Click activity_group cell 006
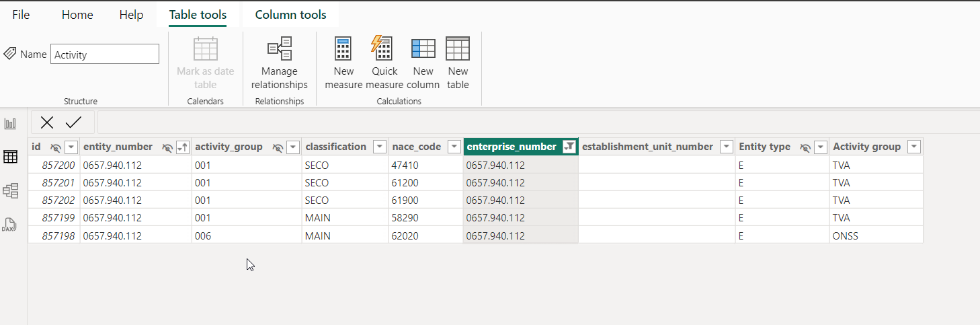 (247, 236)
